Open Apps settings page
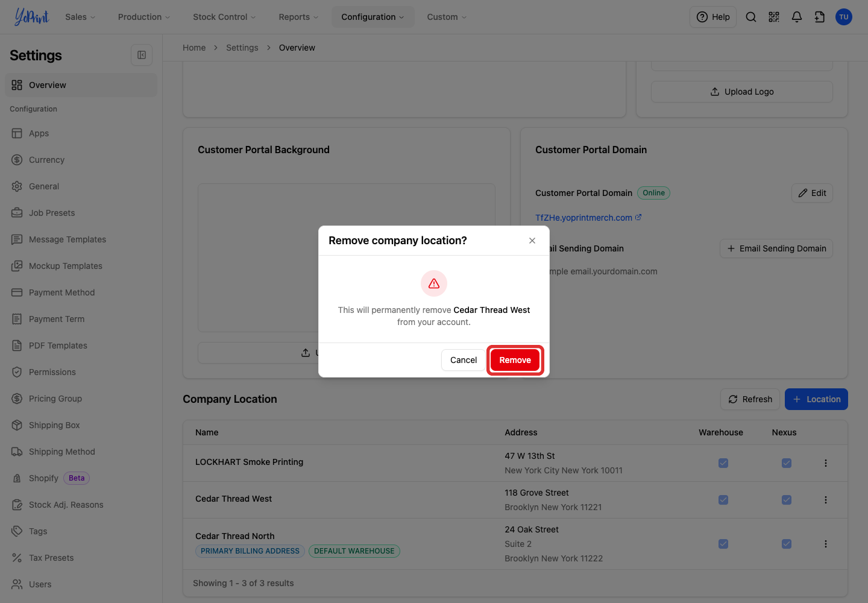This screenshot has height=603, width=868. [x=81, y=133]
